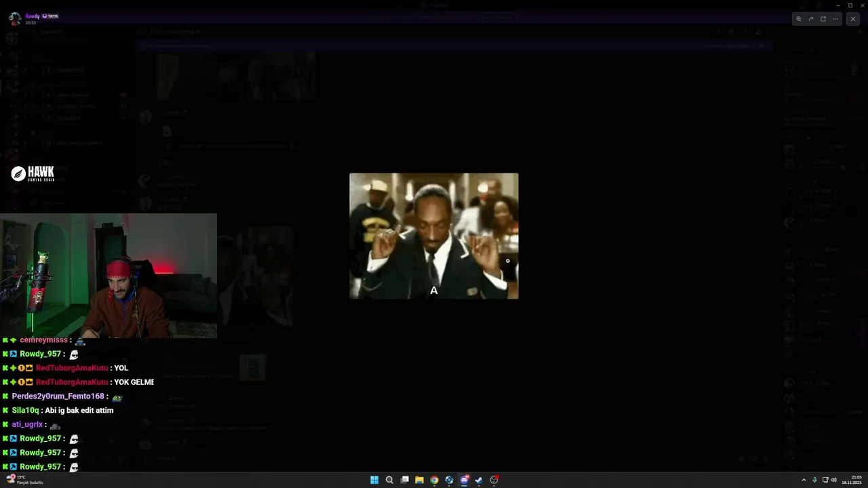This screenshot has width=868, height=488.
Task: Forward the GIF using the arrow icon
Action: coord(811,19)
